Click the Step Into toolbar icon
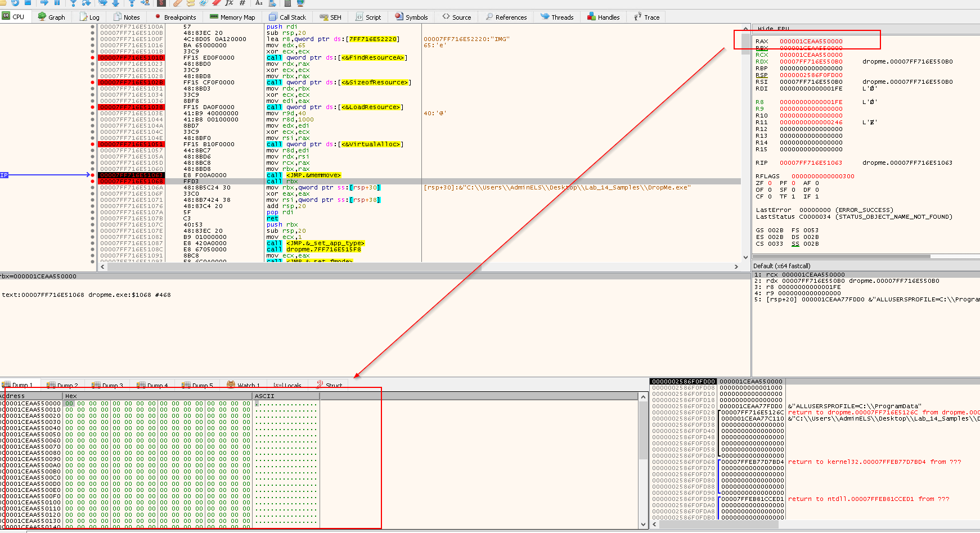 [x=73, y=3]
